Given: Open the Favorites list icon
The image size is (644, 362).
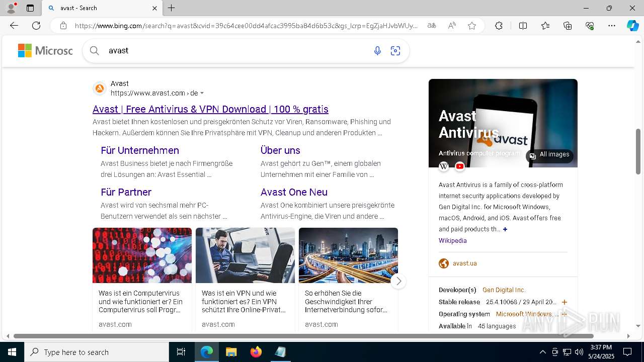Looking at the screenshot, I should (x=545, y=26).
